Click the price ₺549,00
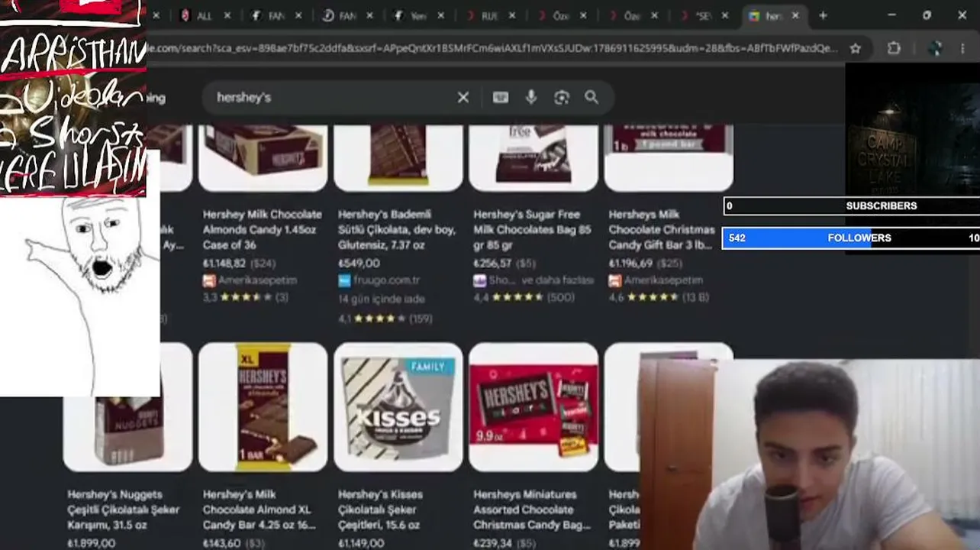The image size is (980, 550). (x=359, y=264)
